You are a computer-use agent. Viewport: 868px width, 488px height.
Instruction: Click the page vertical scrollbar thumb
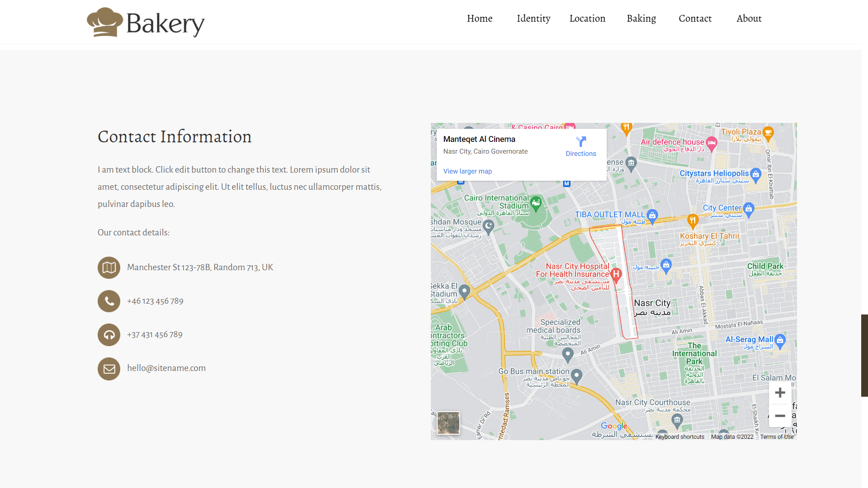point(864,355)
